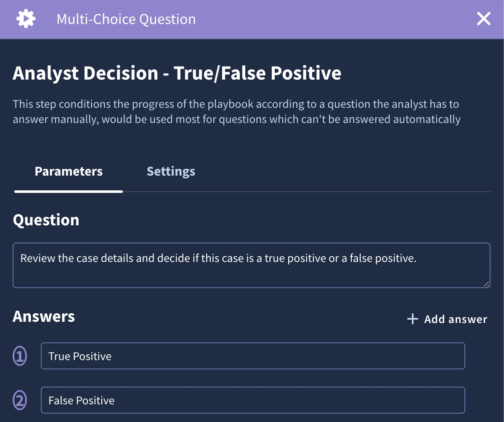The height and width of the screenshot is (422, 504).
Task: Click the Analyst Decision step title
Action: tap(177, 73)
